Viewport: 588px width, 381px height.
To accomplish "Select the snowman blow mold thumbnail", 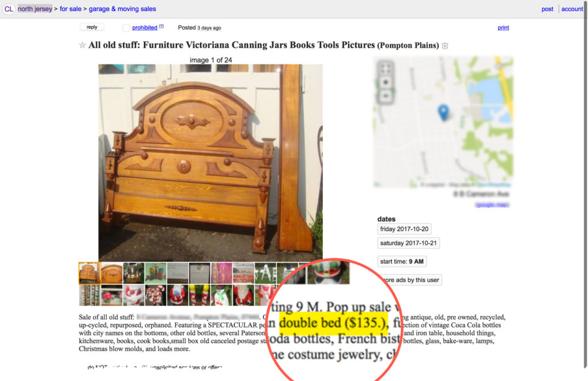I will pos(221,295).
